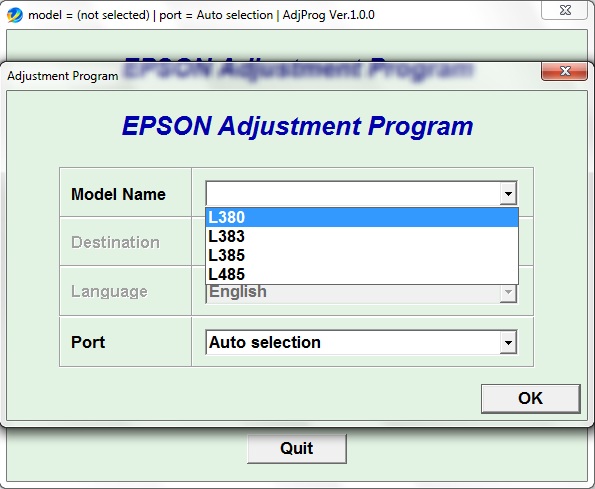
Task: Click the Adjustment Program dialog title
Action: tap(63, 76)
